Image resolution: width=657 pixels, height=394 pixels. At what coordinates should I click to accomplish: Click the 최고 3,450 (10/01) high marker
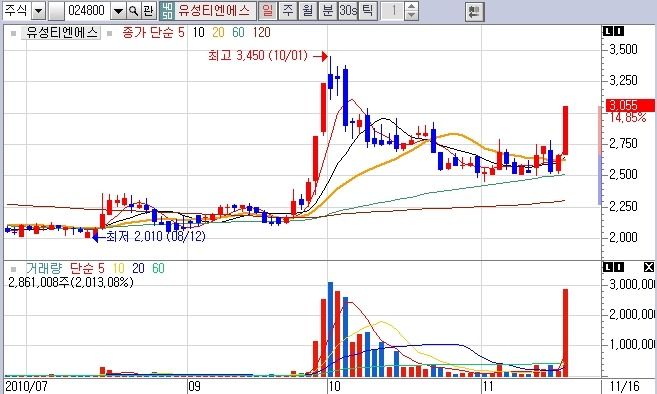[268, 55]
